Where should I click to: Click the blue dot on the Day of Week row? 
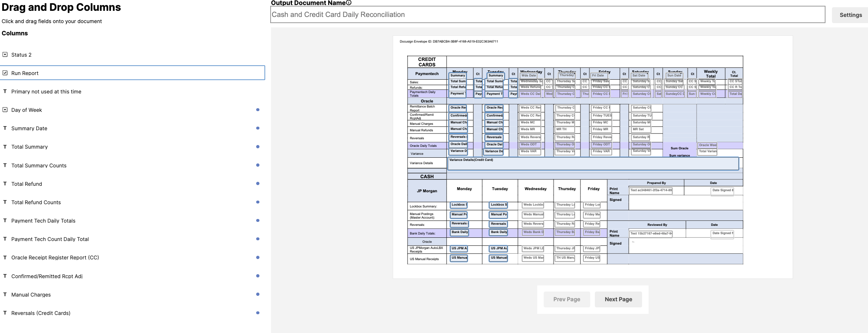click(258, 110)
